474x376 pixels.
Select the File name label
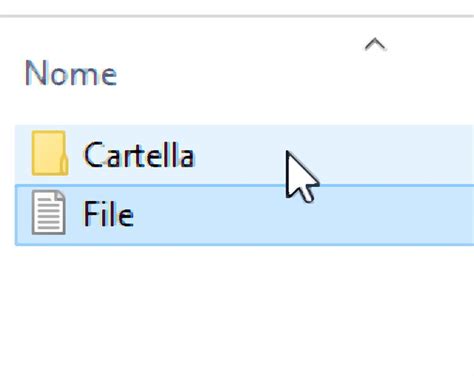click(109, 214)
